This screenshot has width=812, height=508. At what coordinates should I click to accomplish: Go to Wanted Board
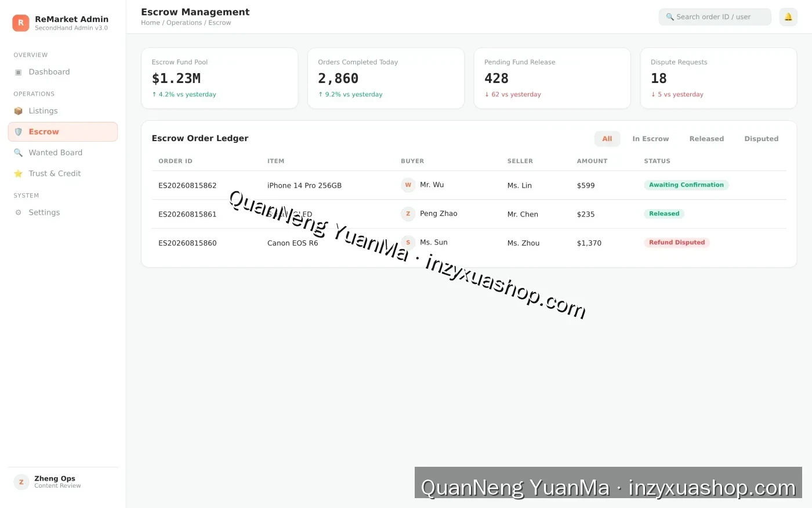[x=63, y=153]
